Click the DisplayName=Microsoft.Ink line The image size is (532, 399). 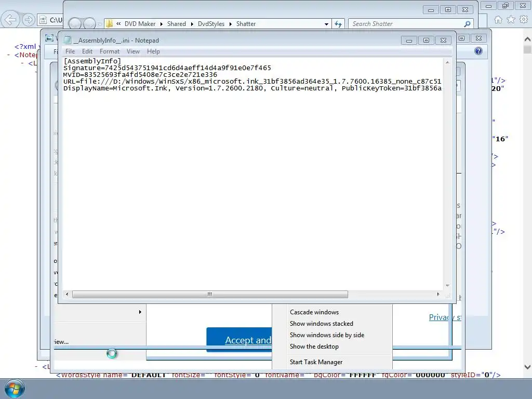252,88
